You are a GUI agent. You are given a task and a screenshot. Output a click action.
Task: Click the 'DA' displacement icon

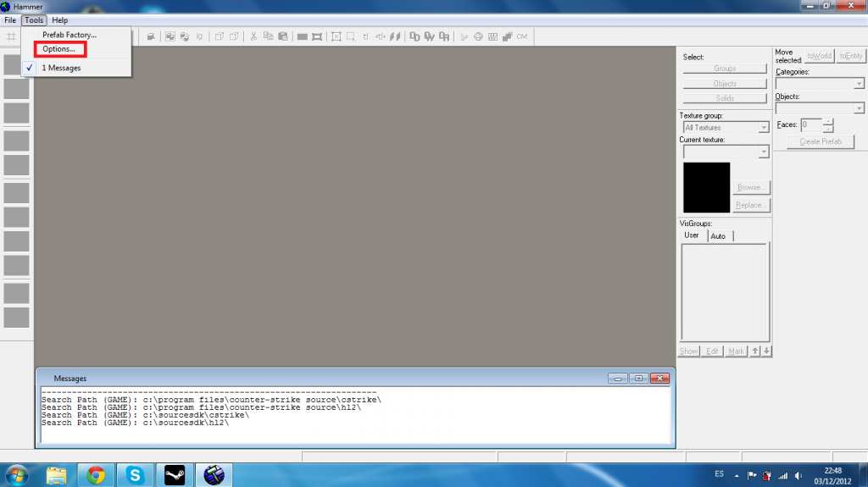pos(444,36)
